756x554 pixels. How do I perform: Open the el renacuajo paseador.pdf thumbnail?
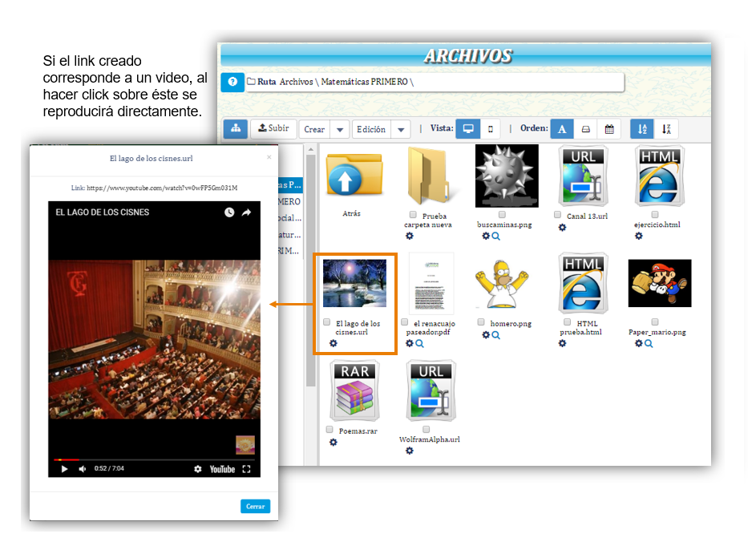tap(431, 284)
